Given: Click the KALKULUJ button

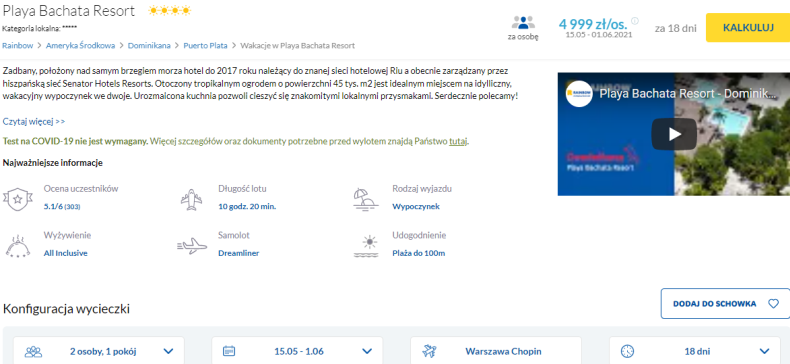Looking at the screenshot, I should [748, 28].
